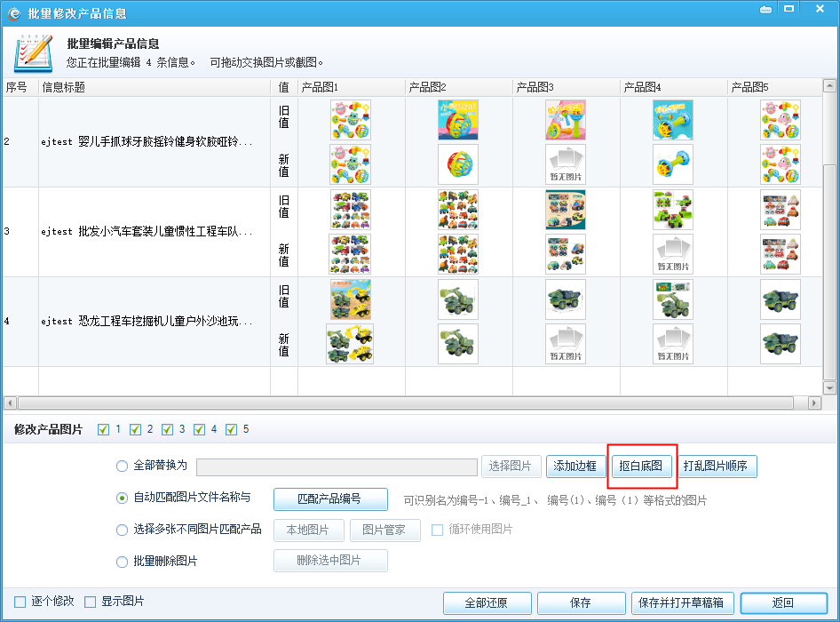Click the 抠白底图 button
840x622 pixels.
pyautogui.click(x=640, y=466)
